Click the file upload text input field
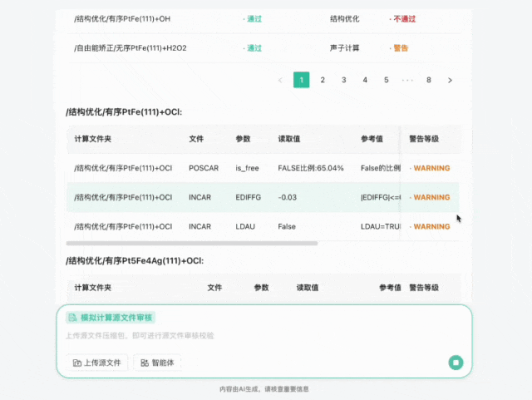The height and width of the screenshot is (400, 532). click(249, 336)
